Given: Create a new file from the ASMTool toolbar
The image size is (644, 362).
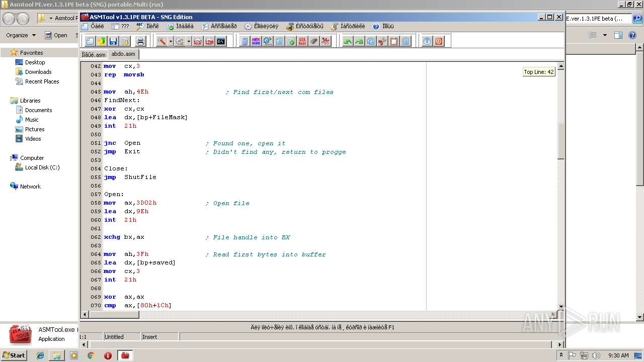Looking at the screenshot, I should pos(90,41).
